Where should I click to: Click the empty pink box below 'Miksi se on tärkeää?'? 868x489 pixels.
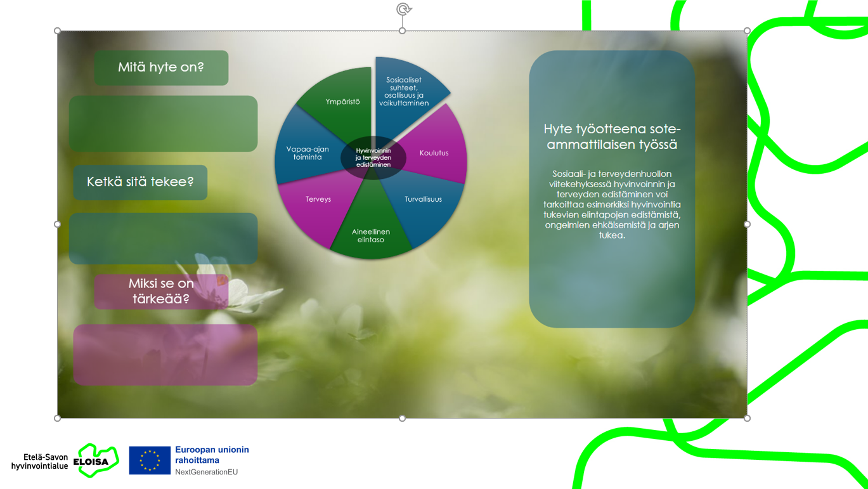(x=165, y=355)
